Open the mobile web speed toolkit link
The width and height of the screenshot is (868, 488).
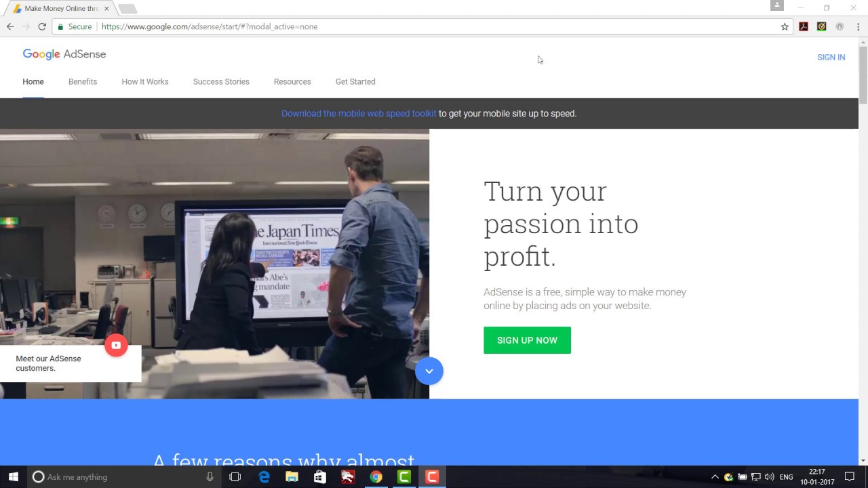(359, 113)
